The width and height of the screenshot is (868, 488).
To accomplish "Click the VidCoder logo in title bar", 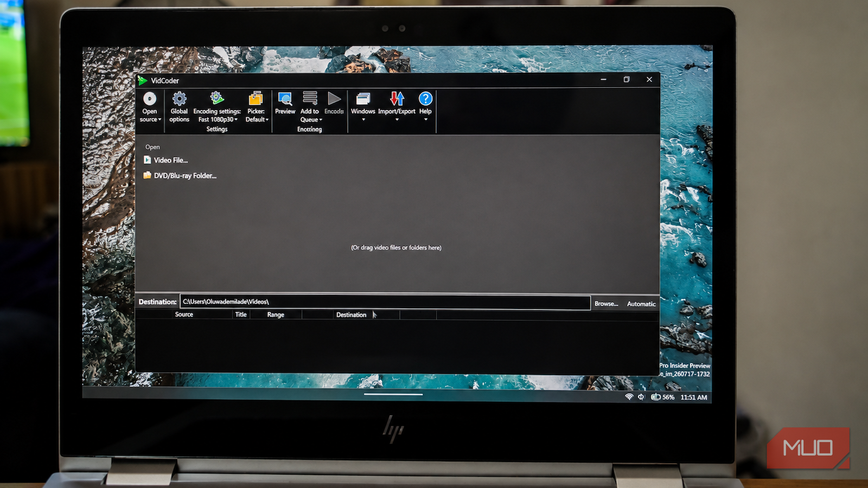I will (143, 81).
